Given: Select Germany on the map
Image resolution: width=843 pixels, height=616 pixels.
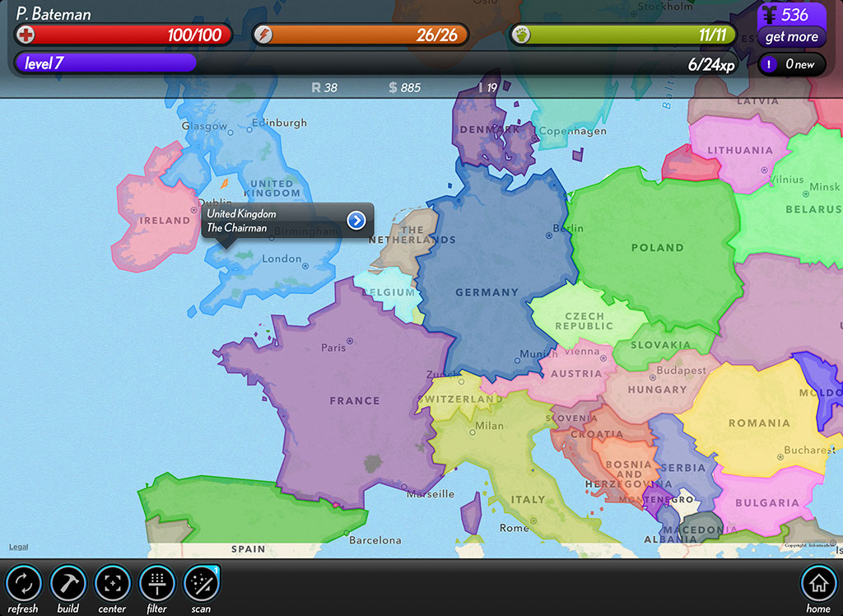Looking at the screenshot, I should [x=487, y=292].
